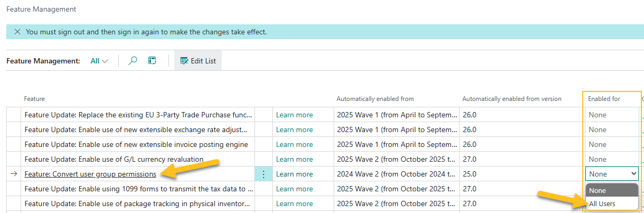Click the search magnifier icon
Screen dimensions: 644x213
click(x=133, y=61)
